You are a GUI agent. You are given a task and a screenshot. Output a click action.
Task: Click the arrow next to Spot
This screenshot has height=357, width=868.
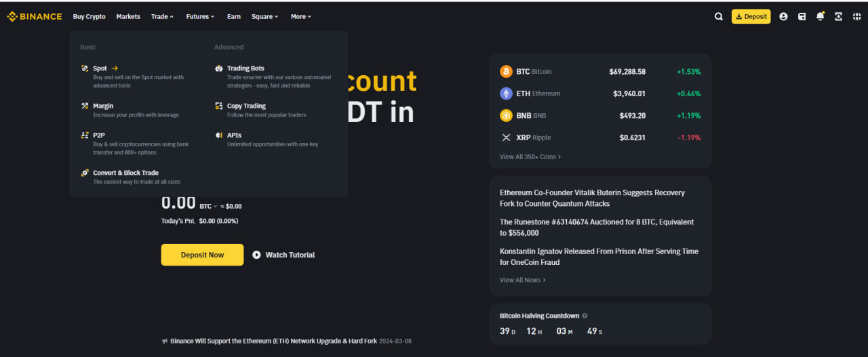coord(115,68)
